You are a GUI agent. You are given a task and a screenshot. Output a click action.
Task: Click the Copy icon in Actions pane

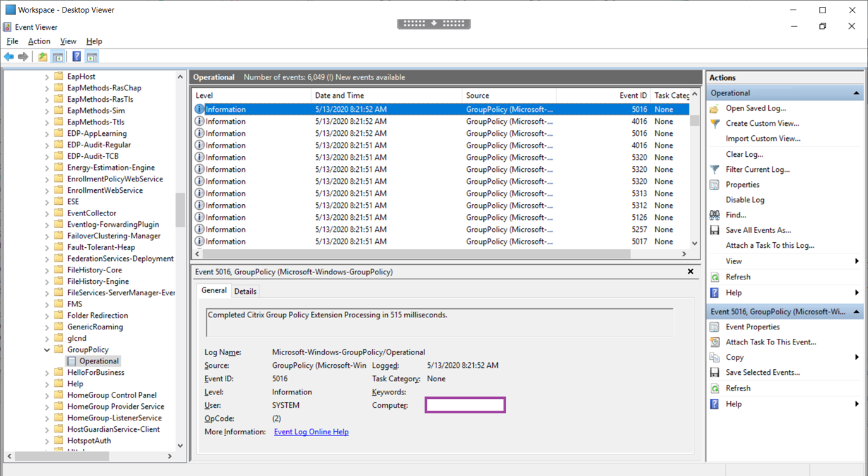tap(714, 357)
